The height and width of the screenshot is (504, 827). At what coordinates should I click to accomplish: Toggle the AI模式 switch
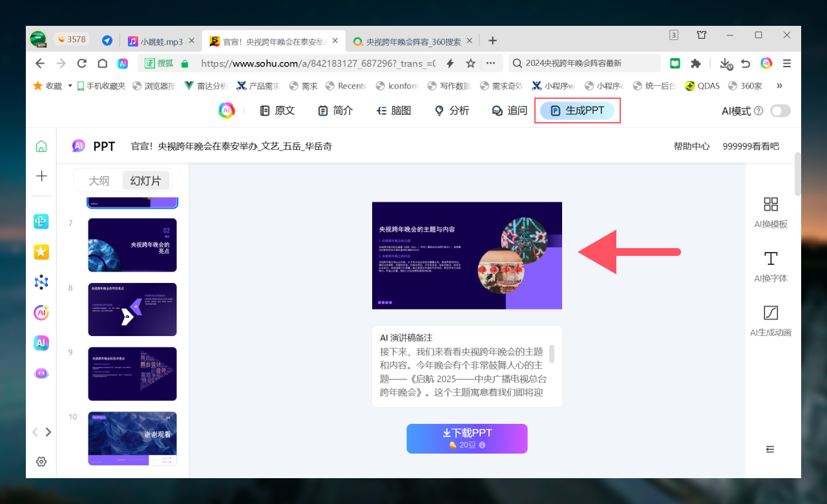click(x=780, y=110)
